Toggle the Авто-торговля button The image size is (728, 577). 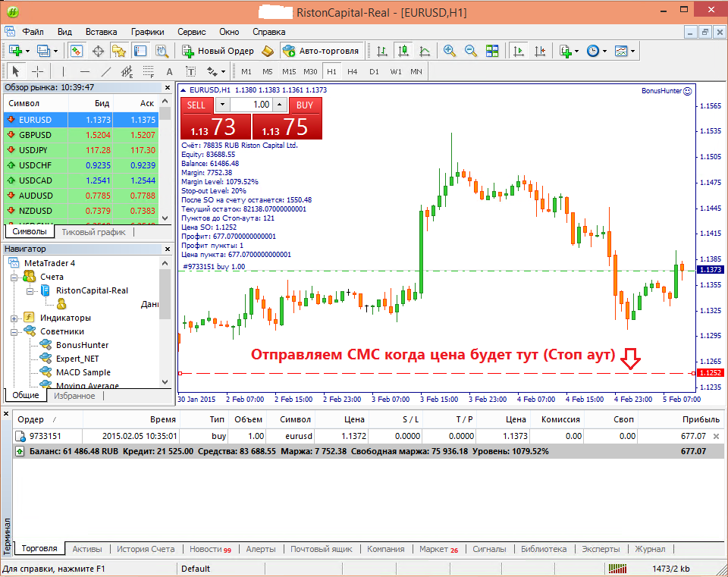[x=321, y=51]
